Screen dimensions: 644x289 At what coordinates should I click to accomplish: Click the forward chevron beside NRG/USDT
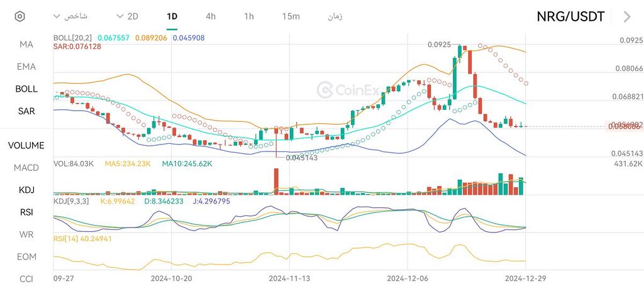(626, 17)
